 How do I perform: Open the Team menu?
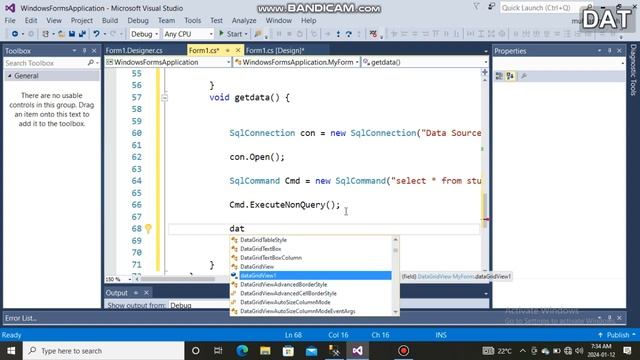pyautogui.click(x=167, y=20)
